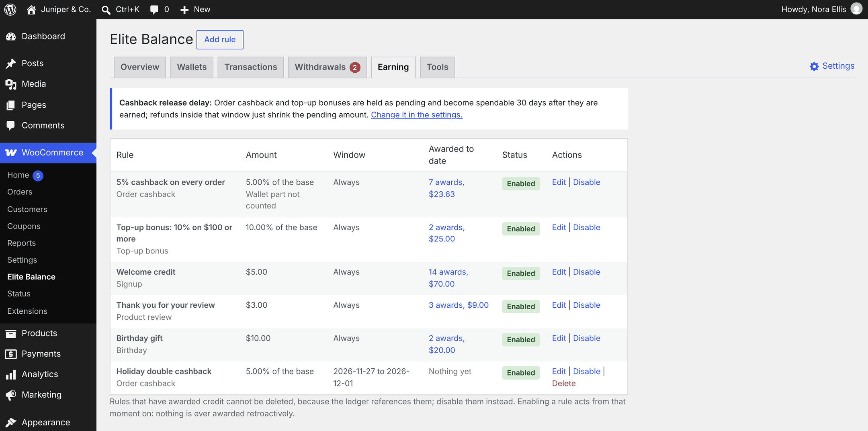Open the Transactions tab
The width and height of the screenshot is (868, 431).
[251, 67]
